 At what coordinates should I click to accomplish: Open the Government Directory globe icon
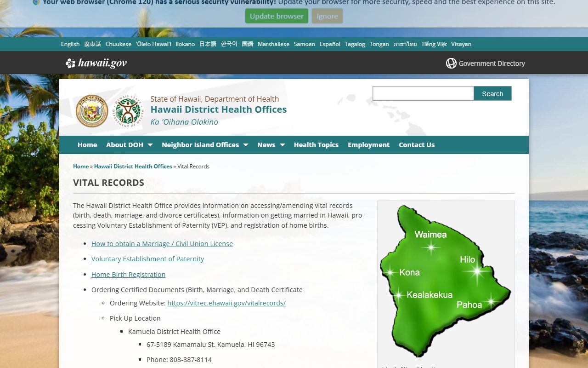pyautogui.click(x=451, y=63)
